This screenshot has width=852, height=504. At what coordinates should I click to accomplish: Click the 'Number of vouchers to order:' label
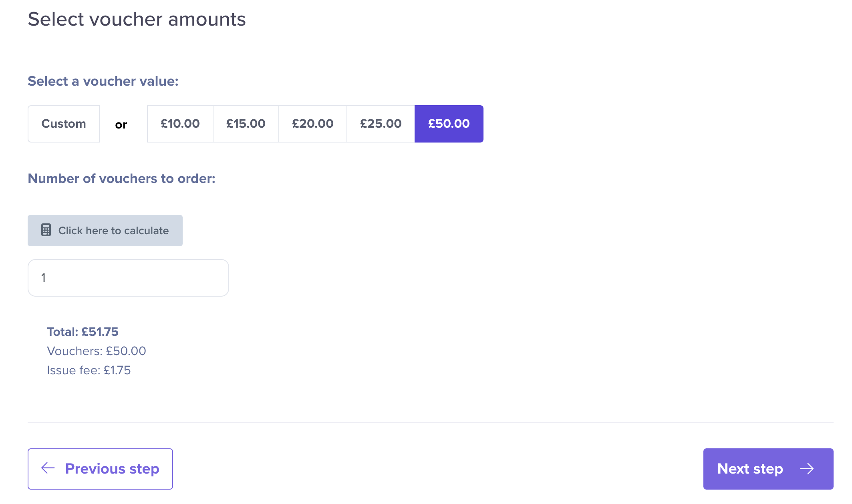(x=121, y=179)
